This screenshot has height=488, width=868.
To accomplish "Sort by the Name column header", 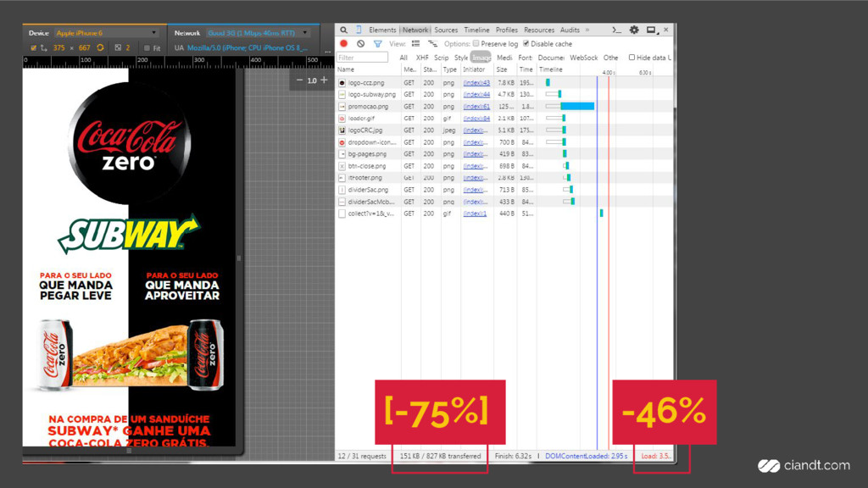I will coord(368,69).
